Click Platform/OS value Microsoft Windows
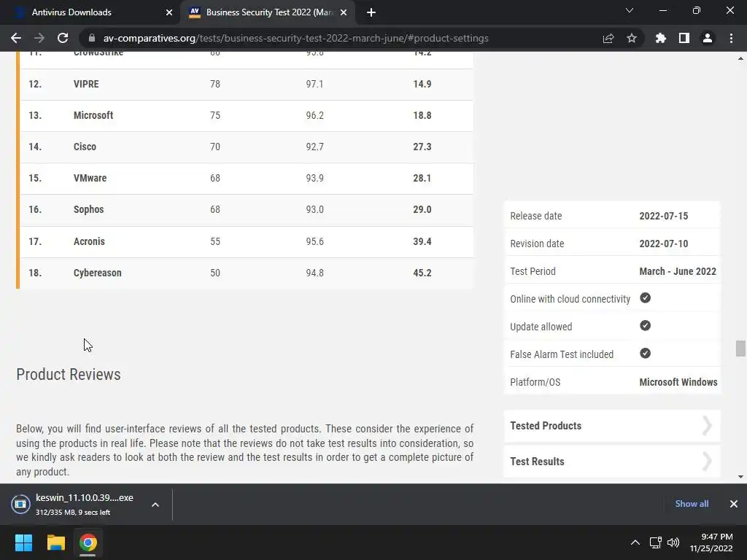Image resolution: width=747 pixels, height=560 pixels. point(678,382)
